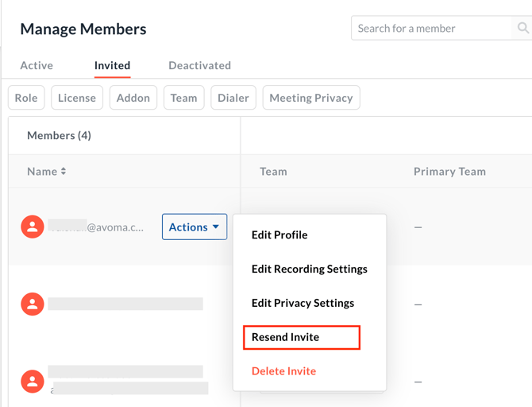The image size is (532, 407).
Task: Click avatar icon of the @avoma.c... member
Action: click(33, 227)
